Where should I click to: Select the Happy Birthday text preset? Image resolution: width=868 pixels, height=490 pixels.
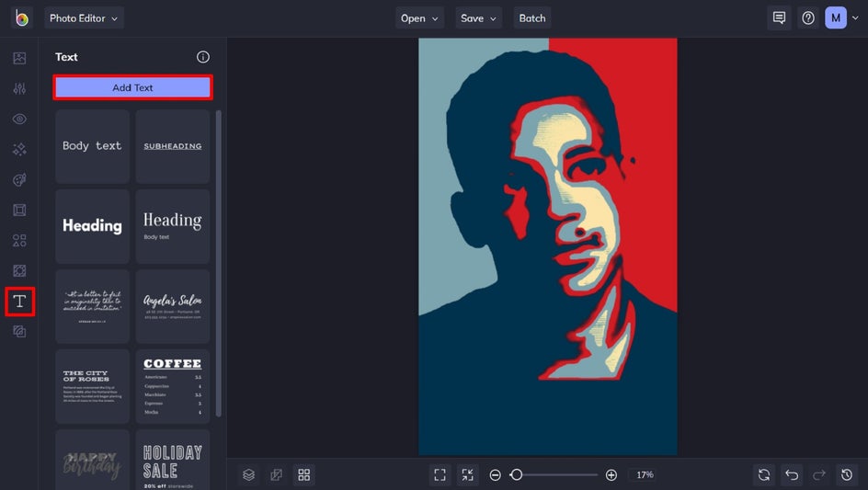(x=93, y=460)
